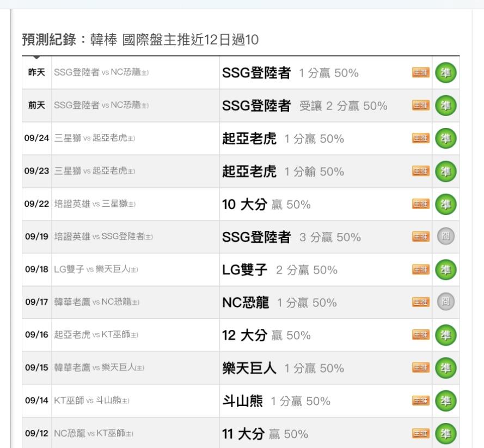
Task: Click the orange 主推 badge in the 前天 row
Action: click(x=421, y=106)
